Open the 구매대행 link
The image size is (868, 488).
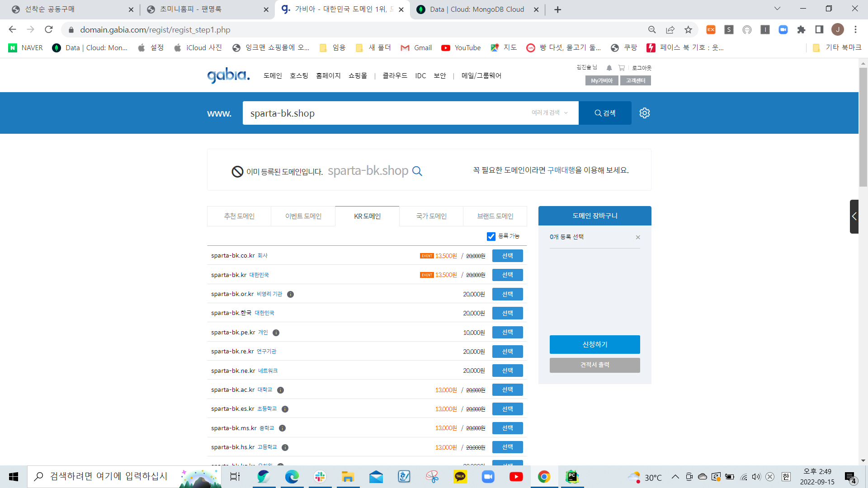tap(561, 170)
